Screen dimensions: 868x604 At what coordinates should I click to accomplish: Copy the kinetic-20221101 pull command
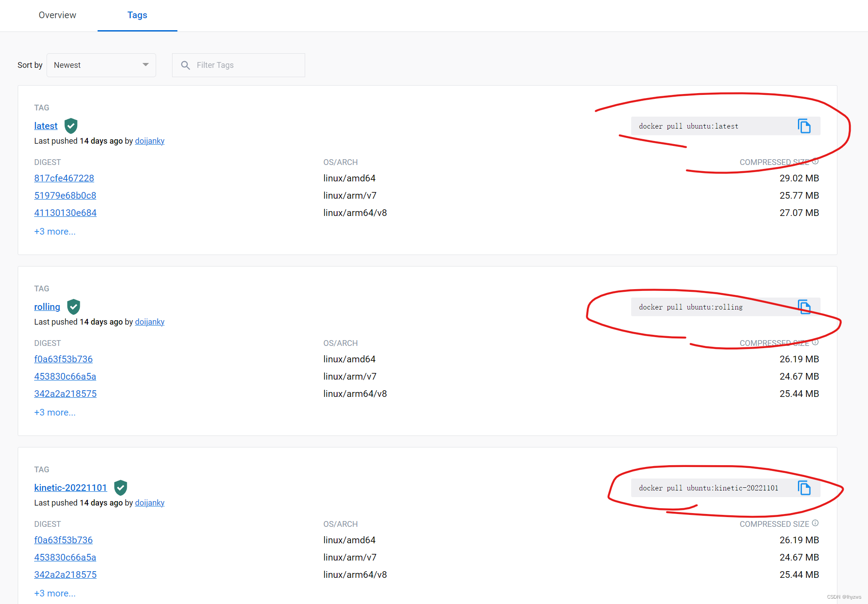click(x=804, y=488)
